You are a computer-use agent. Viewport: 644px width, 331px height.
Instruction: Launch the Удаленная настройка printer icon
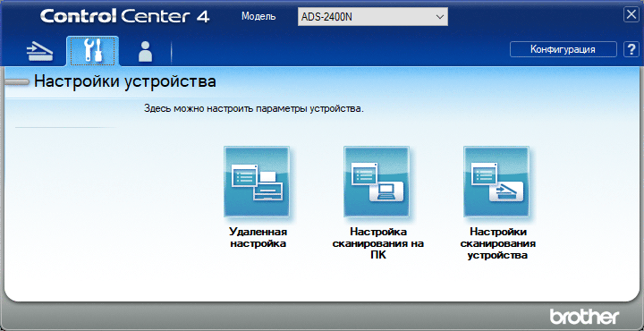click(257, 182)
